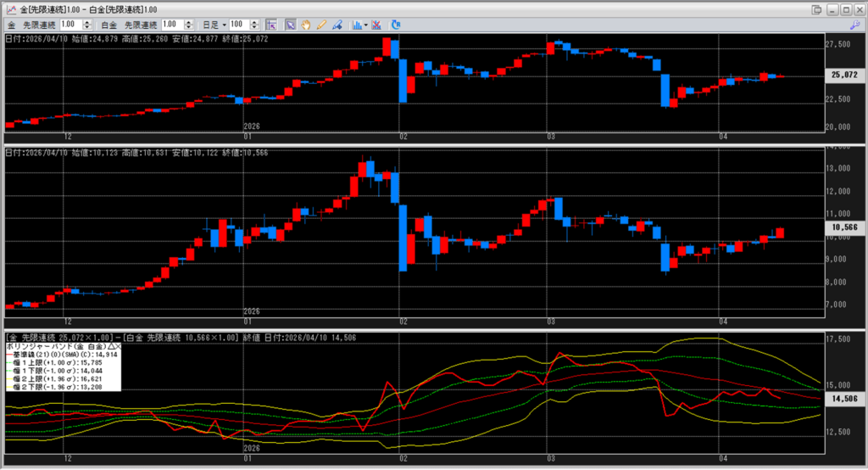868x470 pixels.
Task: Click the 13,000 axis label on platinum chart
Action: (x=837, y=169)
